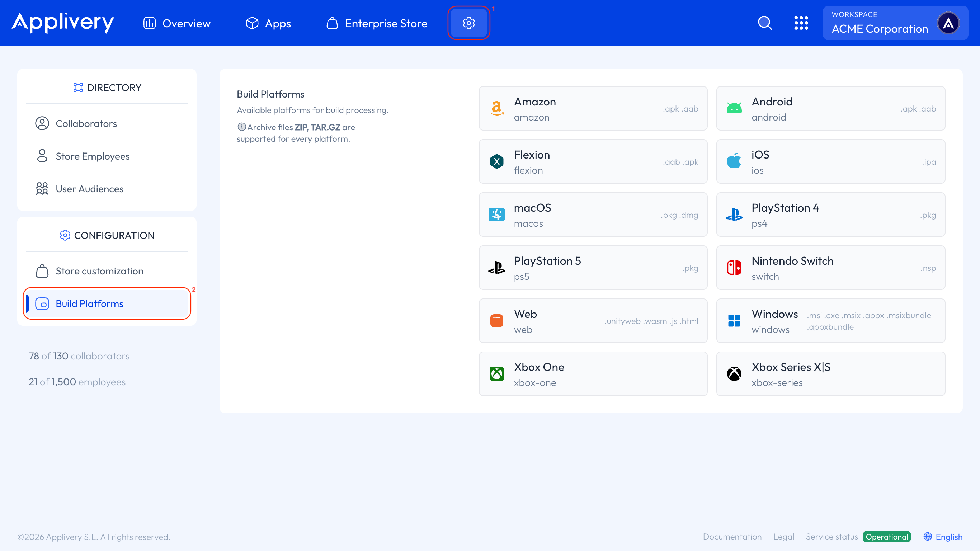This screenshot has height=551, width=980.
Task: Click the Service status link
Action: pyautogui.click(x=831, y=537)
